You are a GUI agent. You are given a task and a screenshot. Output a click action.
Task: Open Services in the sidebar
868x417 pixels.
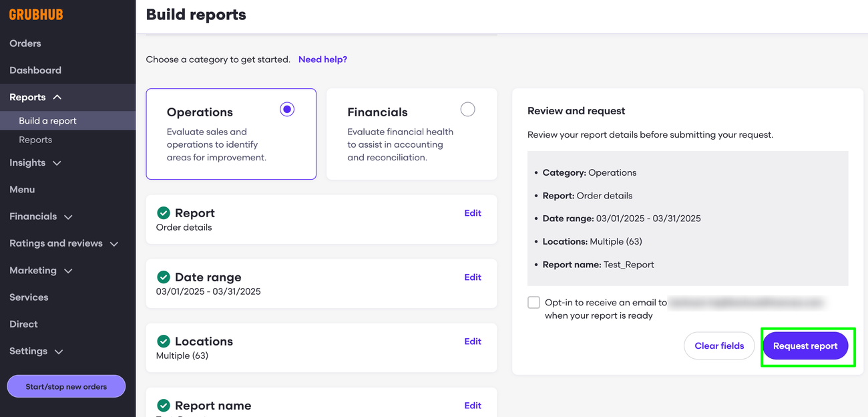tap(29, 297)
